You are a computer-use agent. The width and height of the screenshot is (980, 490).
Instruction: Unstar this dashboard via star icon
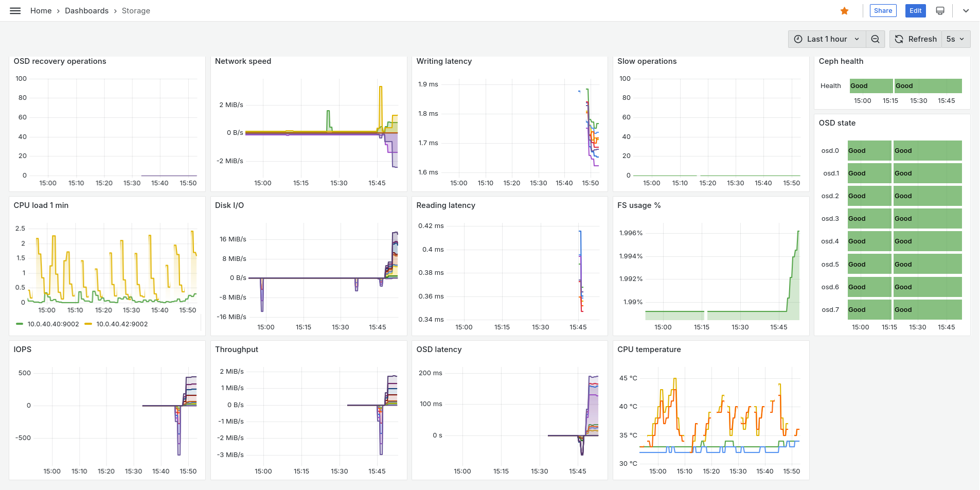(x=844, y=11)
